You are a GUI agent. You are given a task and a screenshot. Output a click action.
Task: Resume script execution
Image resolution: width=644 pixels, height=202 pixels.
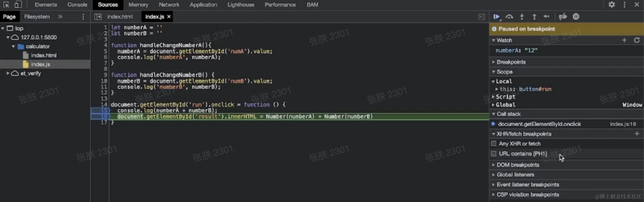point(497,17)
